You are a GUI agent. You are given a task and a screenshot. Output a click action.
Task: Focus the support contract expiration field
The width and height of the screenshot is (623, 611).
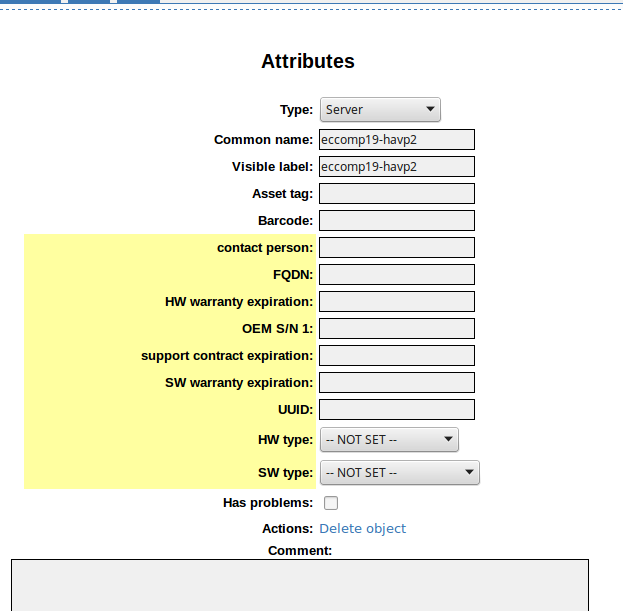[x=396, y=356]
